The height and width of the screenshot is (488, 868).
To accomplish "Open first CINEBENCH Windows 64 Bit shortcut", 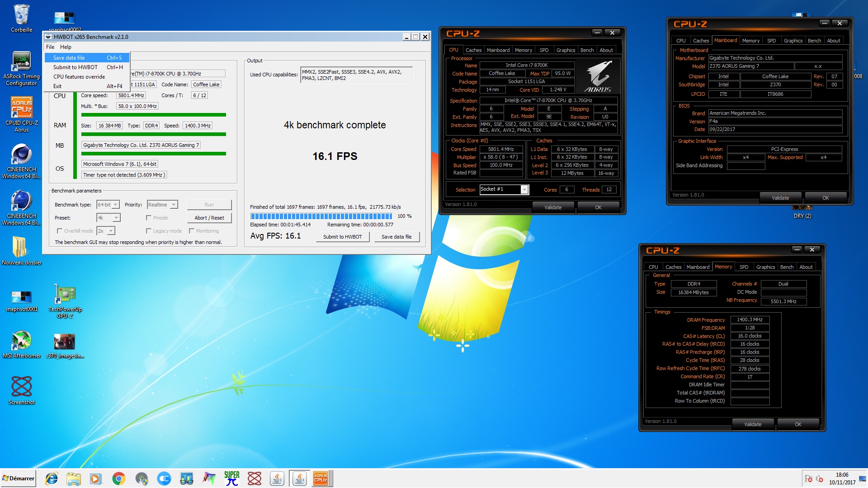I will pyautogui.click(x=21, y=161).
